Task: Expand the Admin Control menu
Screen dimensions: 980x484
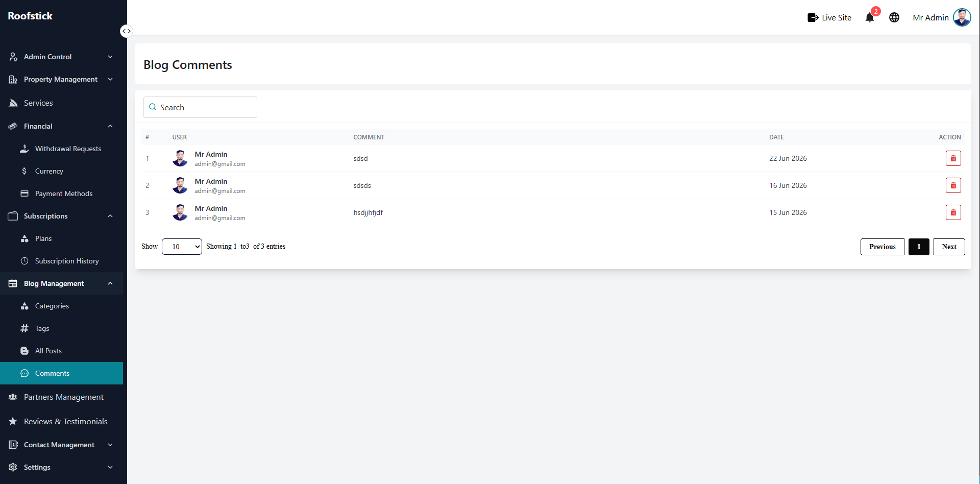Action: [x=61, y=57]
